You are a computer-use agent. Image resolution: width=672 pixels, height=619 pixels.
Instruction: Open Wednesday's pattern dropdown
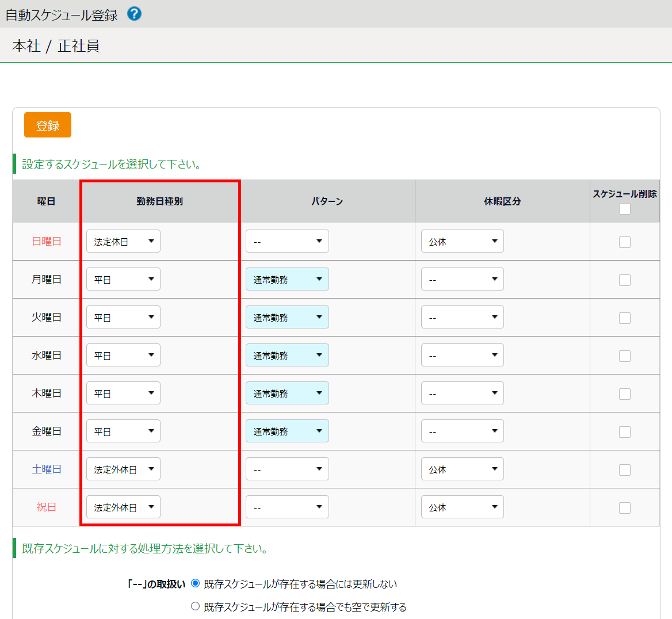click(287, 356)
